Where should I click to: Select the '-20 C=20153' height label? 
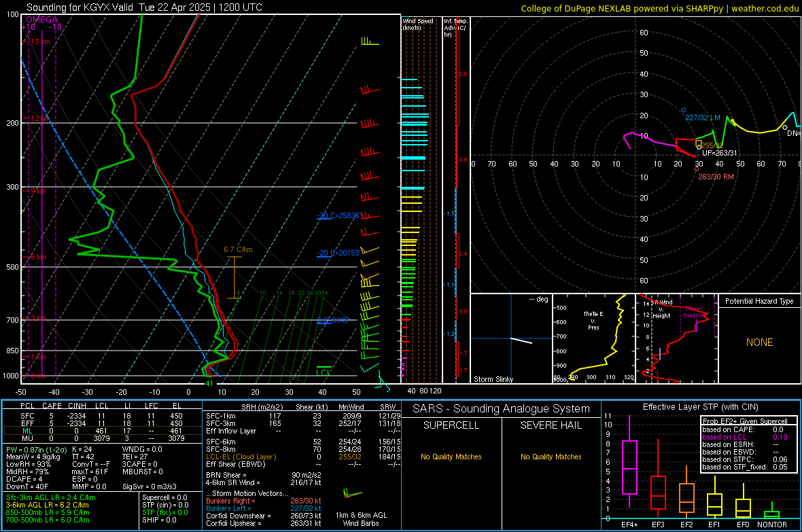338,253
